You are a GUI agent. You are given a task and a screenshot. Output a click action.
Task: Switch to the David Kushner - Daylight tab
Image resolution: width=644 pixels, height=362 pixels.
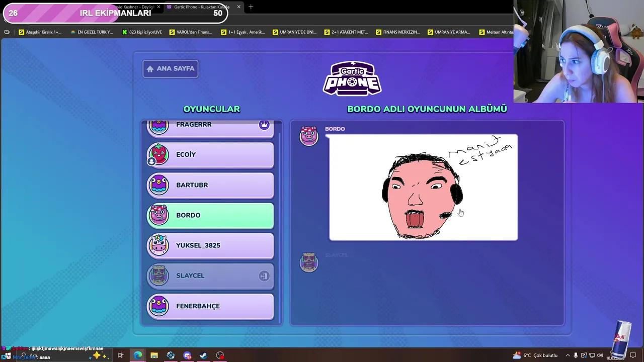click(x=136, y=7)
